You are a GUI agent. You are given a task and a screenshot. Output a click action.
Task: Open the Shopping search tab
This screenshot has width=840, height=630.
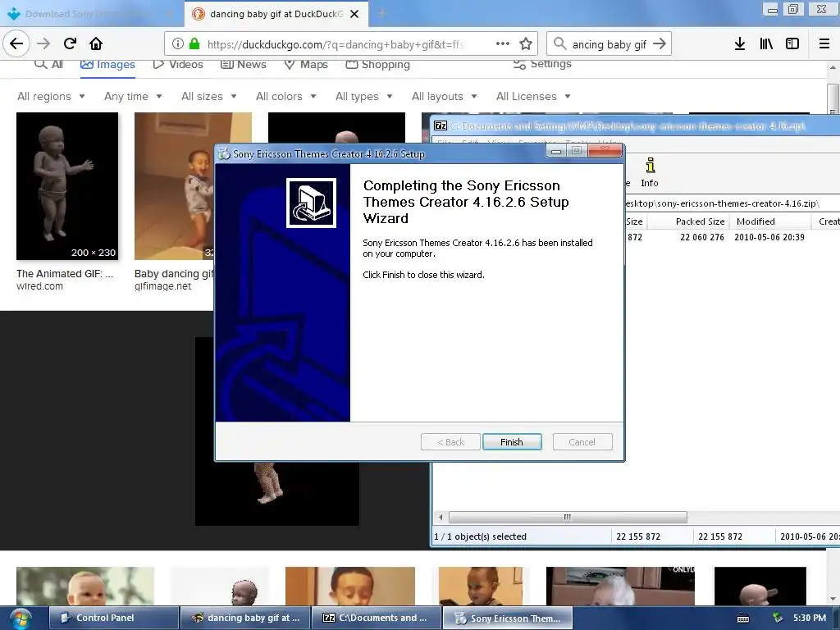tap(377, 64)
